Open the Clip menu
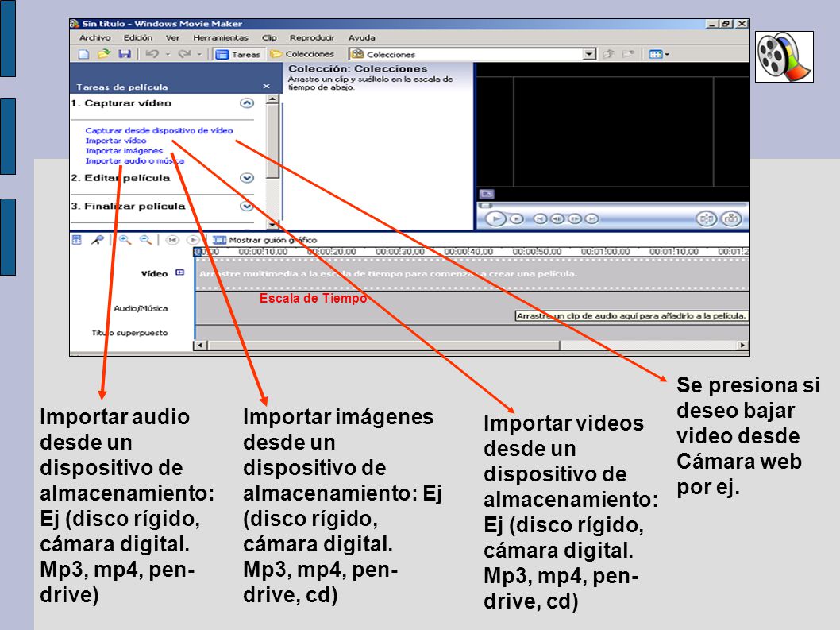The height and width of the screenshot is (630, 840). 269,37
